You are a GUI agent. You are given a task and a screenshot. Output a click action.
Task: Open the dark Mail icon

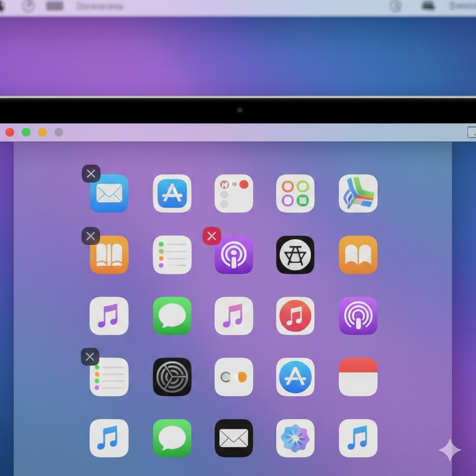point(234,438)
